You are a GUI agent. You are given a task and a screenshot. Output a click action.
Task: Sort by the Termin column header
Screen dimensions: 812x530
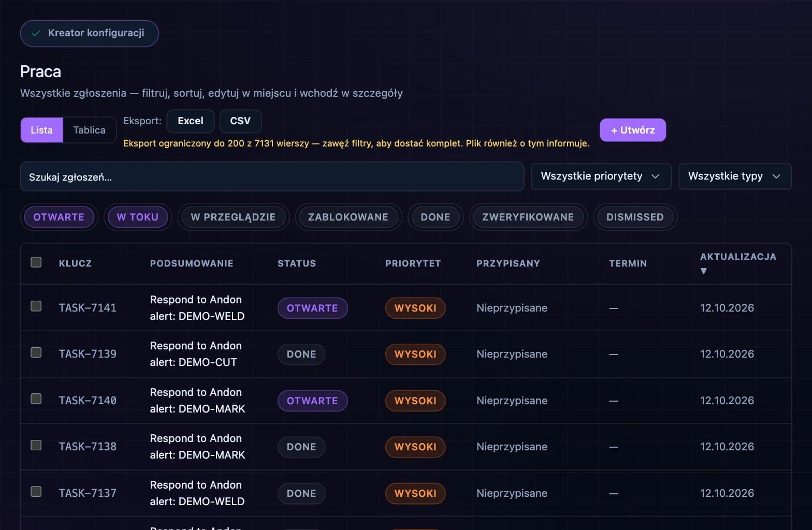coord(628,263)
